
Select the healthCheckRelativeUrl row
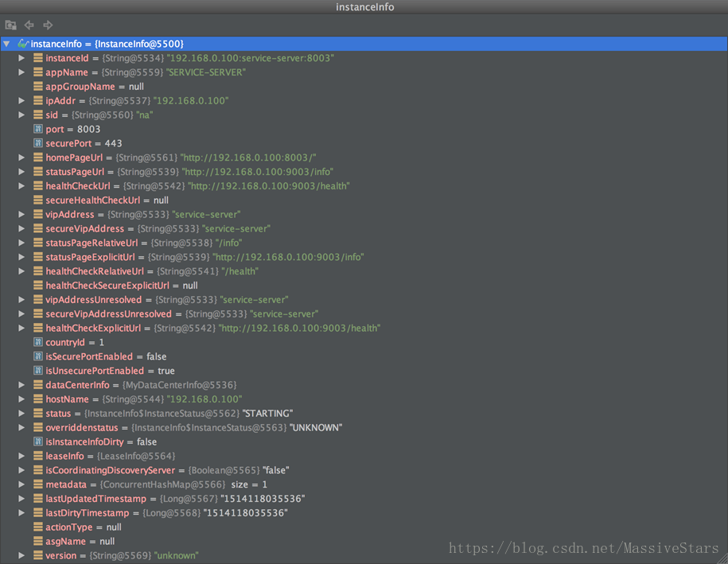tap(364, 271)
